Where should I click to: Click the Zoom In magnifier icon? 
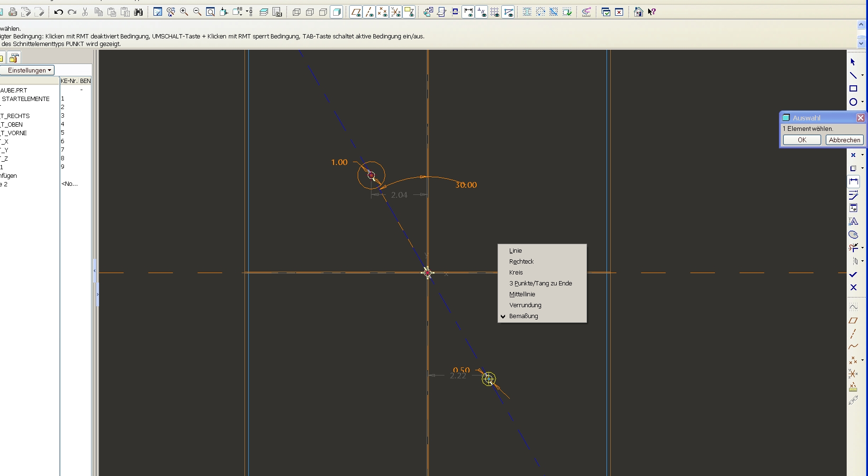[x=184, y=12]
